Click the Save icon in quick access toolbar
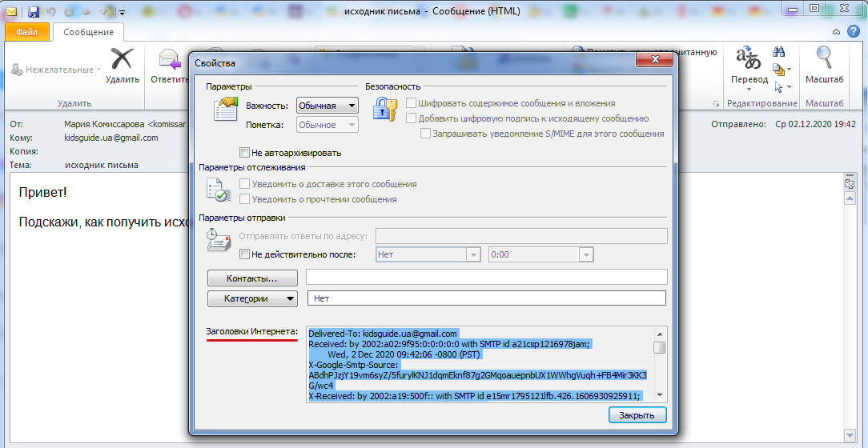Screen dimensions: 868x448 [34, 11]
